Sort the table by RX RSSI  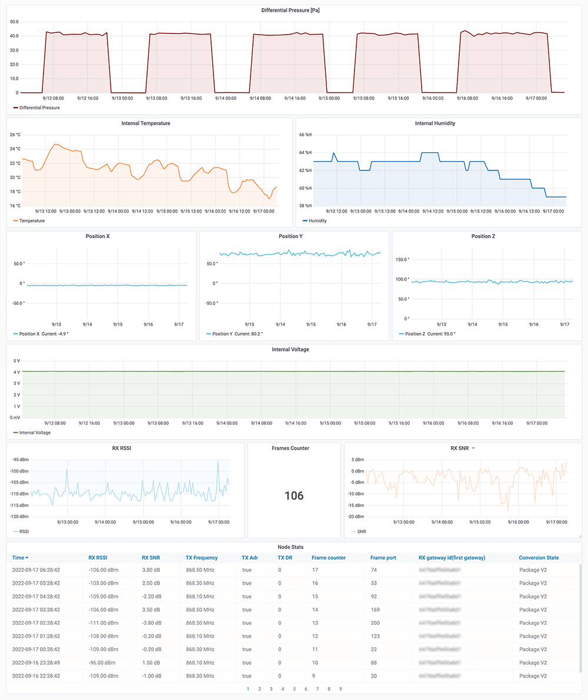pyautogui.click(x=96, y=557)
